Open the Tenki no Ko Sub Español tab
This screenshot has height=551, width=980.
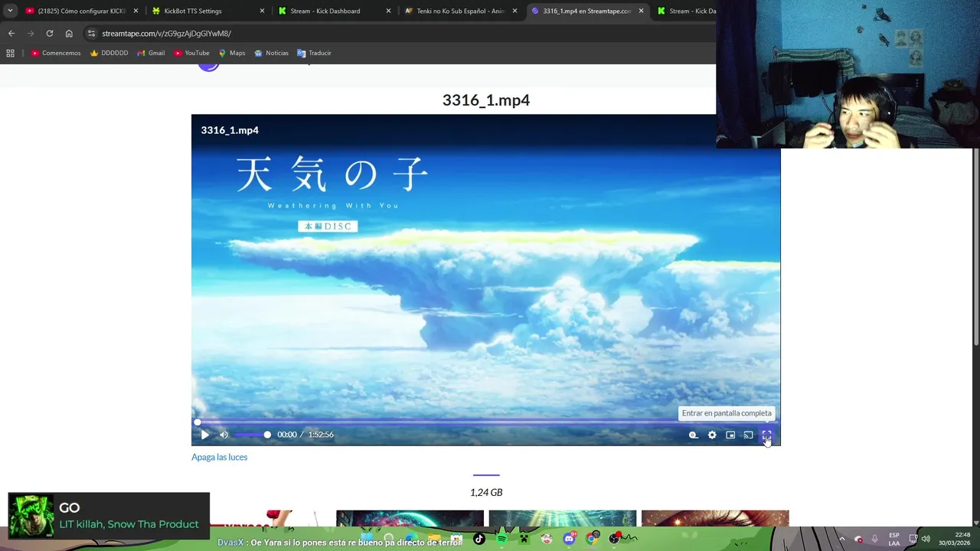pos(459,11)
